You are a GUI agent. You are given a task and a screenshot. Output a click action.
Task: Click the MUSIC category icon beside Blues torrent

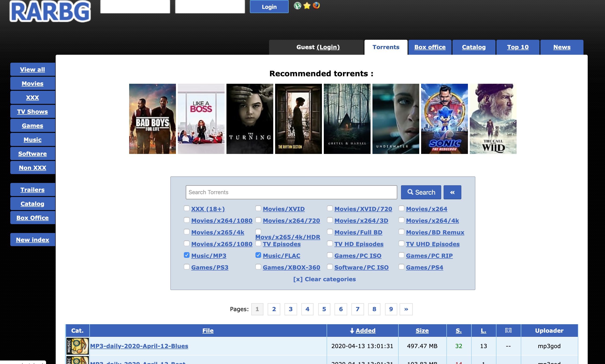click(x=77, y=346)
